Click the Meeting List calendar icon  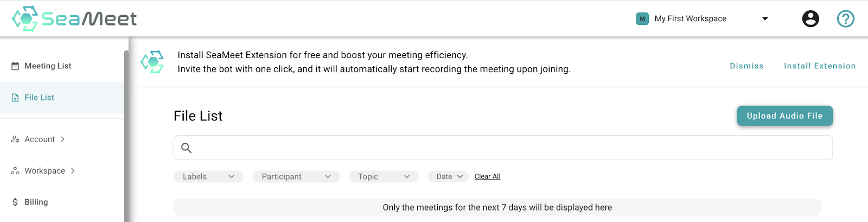click(x=15, y=66)
